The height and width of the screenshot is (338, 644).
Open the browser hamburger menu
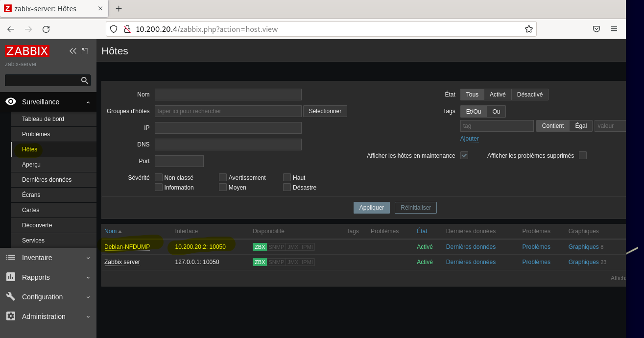614,29
